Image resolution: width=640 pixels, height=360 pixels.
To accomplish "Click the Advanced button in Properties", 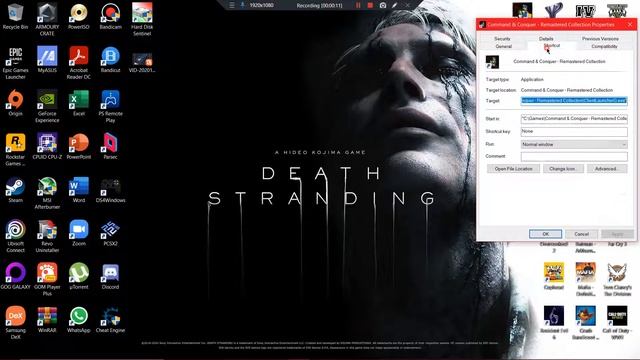I will pos(607,169).
